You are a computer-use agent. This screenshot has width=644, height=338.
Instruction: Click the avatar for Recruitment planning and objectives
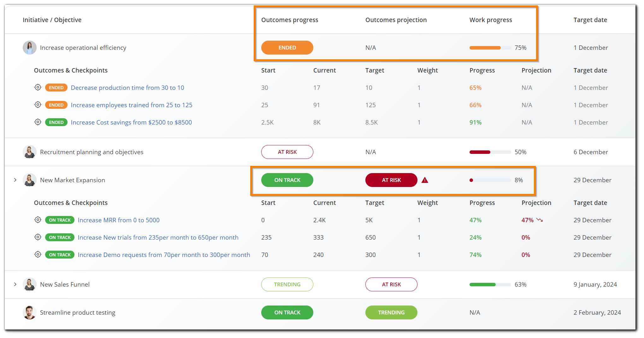click(x=30, y=152)
